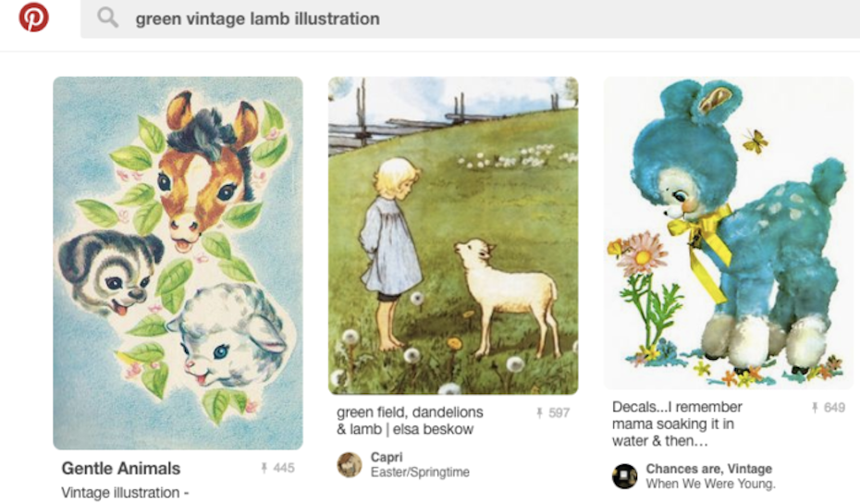
Task: Open the Capri pinner name link
Action: (387, 457)
